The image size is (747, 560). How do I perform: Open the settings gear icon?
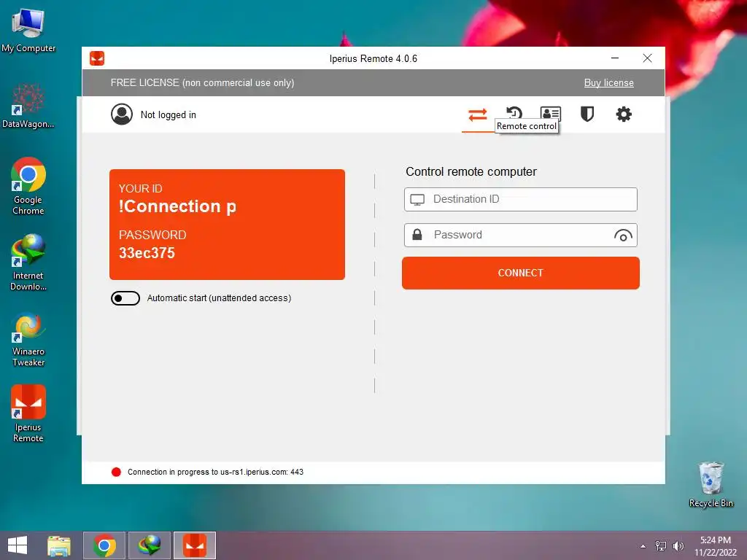pos(624,114)
